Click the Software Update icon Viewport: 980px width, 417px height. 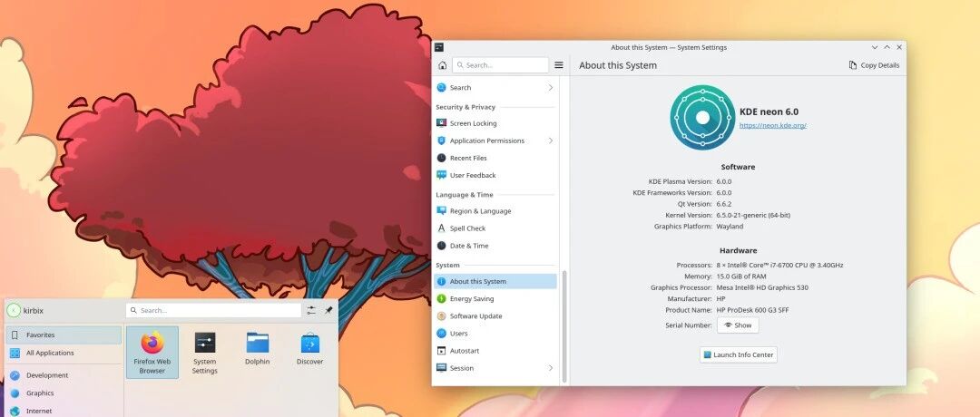441,316
